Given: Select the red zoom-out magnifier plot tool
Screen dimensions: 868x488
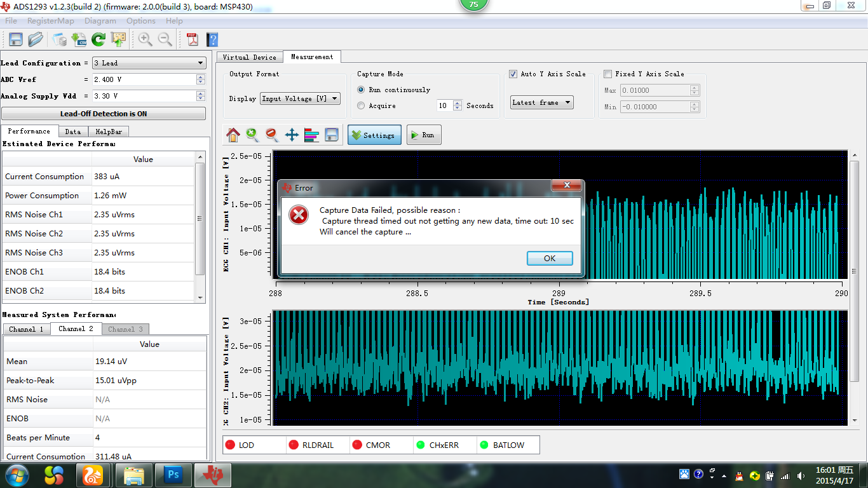Looking at the screenshot, I should click(272, 135).
